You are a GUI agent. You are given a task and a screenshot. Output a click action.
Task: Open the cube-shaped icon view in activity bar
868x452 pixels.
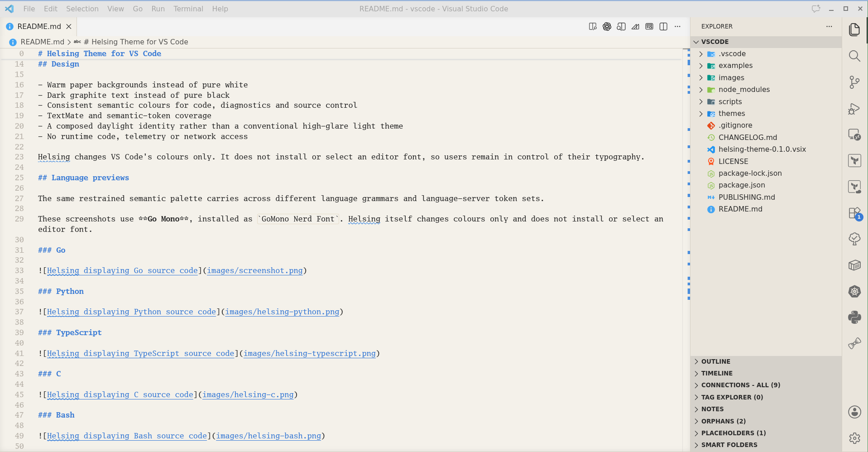coord(854,265)
